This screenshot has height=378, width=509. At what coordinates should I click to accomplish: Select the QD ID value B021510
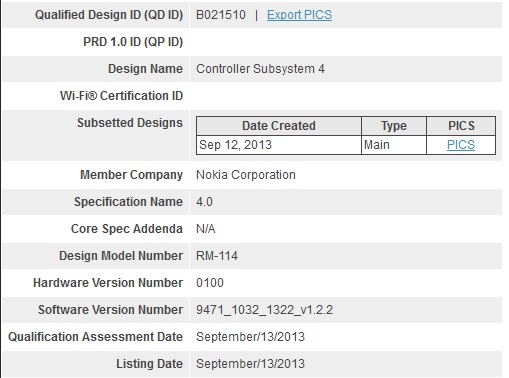(x=221, y=15)
